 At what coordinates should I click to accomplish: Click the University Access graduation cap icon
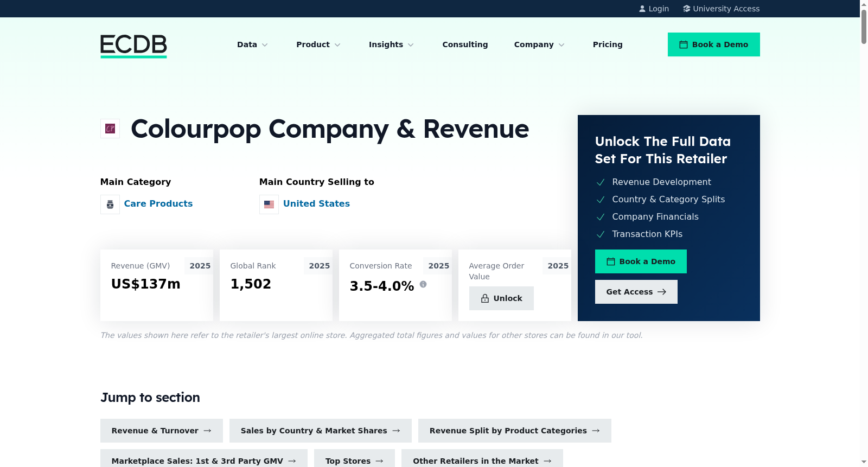click(687, 9)
